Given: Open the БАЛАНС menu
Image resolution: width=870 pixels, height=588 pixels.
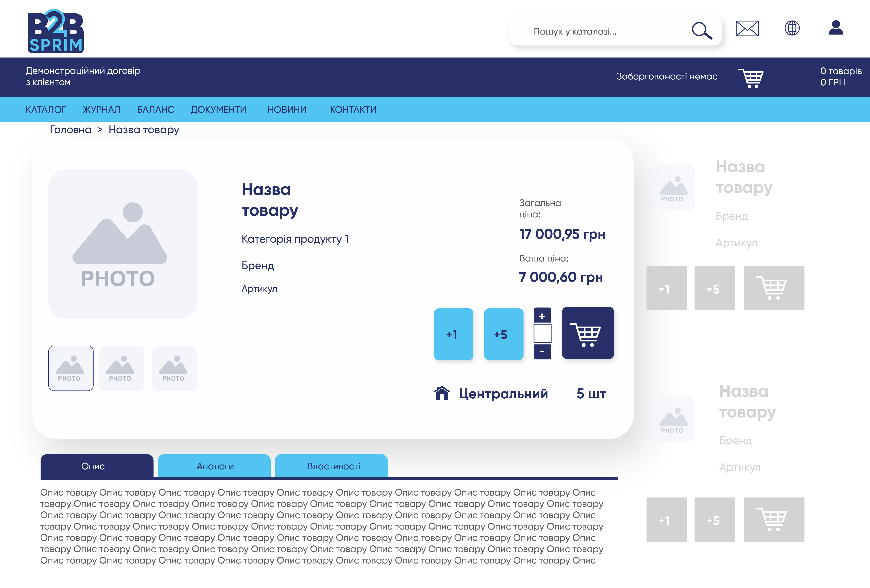Looking at the screenshot, I should coord(155,110).
